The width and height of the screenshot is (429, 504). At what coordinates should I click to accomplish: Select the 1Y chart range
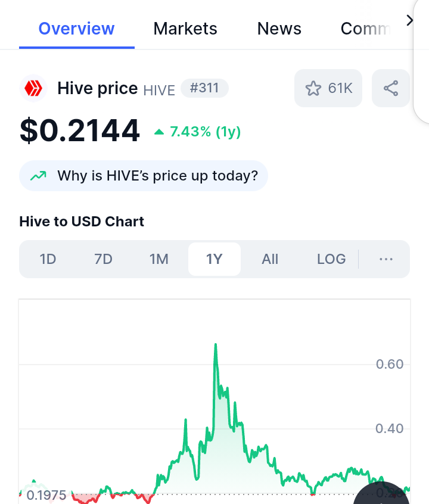tap(214, 259)
